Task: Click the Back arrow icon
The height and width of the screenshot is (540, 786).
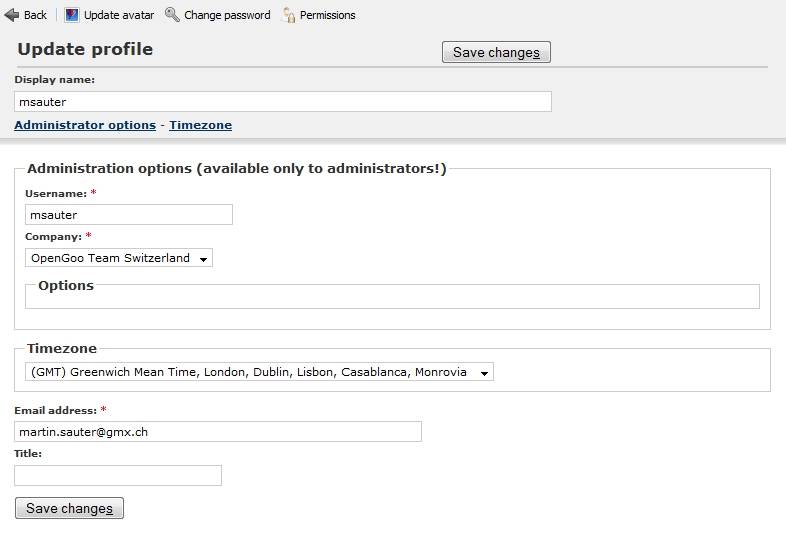Action: coord(12,15)
